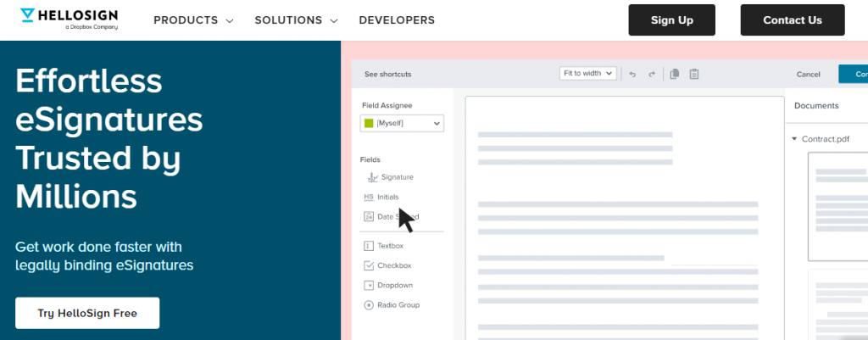Select the first Contract.pdf page thumbnail
The width and height of the screenshot is (868, 340).
tap(837, 207)
